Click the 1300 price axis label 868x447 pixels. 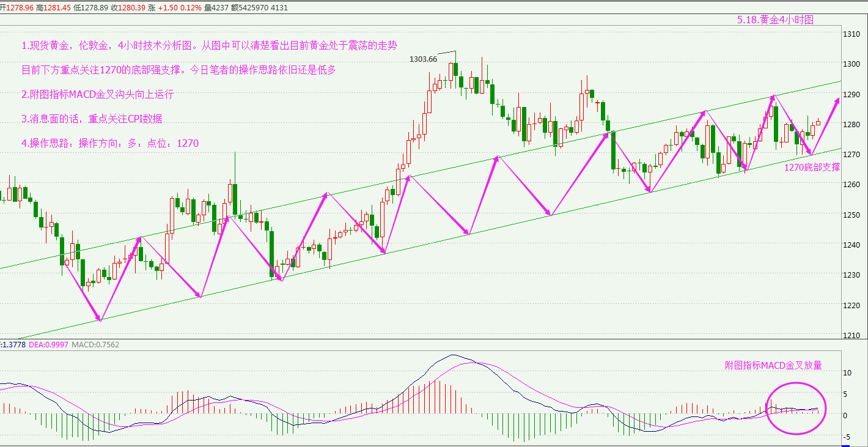tap(853, 64)
